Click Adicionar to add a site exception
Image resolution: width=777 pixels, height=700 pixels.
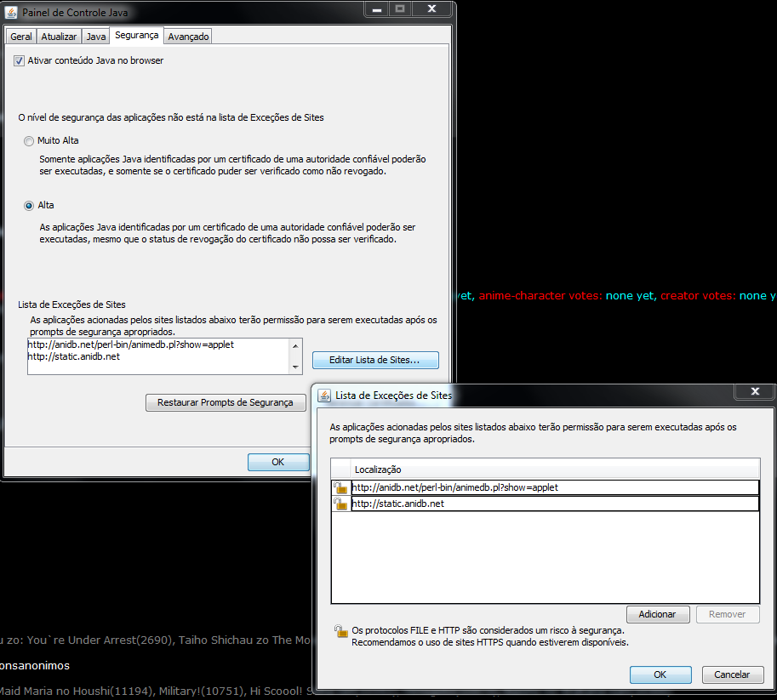658,614
